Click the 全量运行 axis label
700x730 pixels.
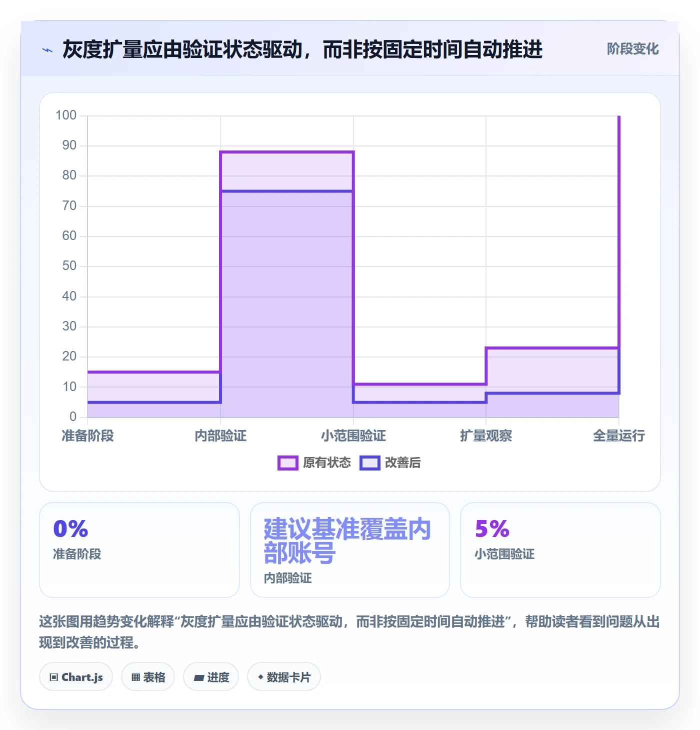click(619, 436)
